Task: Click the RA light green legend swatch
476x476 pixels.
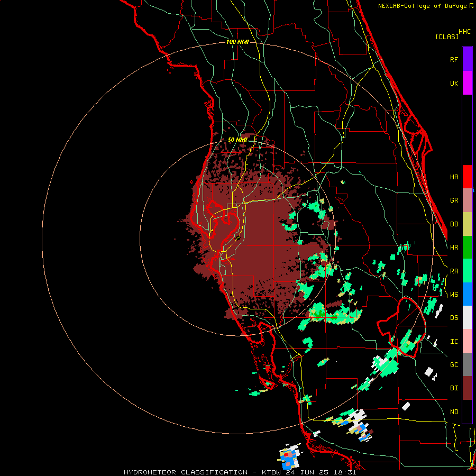Action: (x=467, y=271)
